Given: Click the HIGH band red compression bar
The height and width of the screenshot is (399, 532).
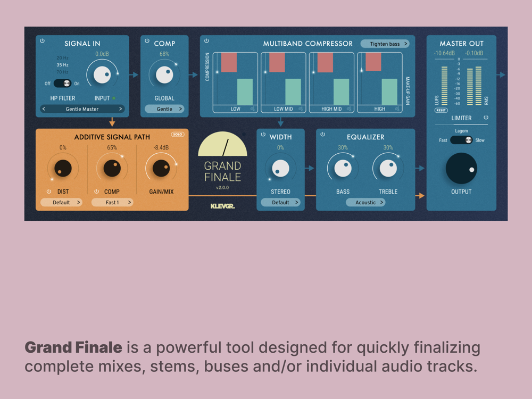Looking at the screenshot, I should [373, 62].
